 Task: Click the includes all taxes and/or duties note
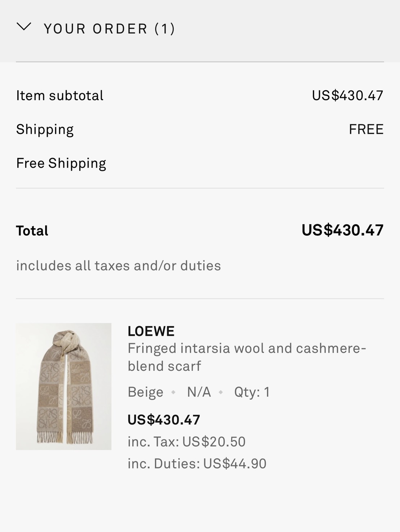118,266
